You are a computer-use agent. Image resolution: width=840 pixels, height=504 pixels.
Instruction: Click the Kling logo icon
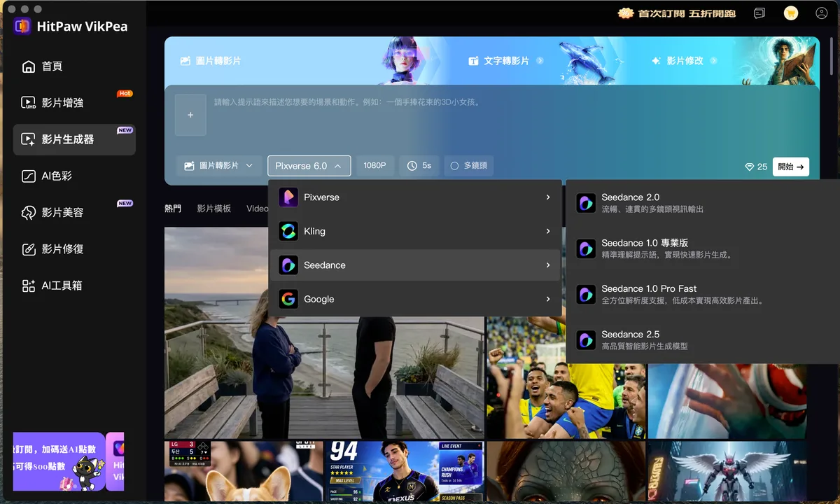(288, 231)
